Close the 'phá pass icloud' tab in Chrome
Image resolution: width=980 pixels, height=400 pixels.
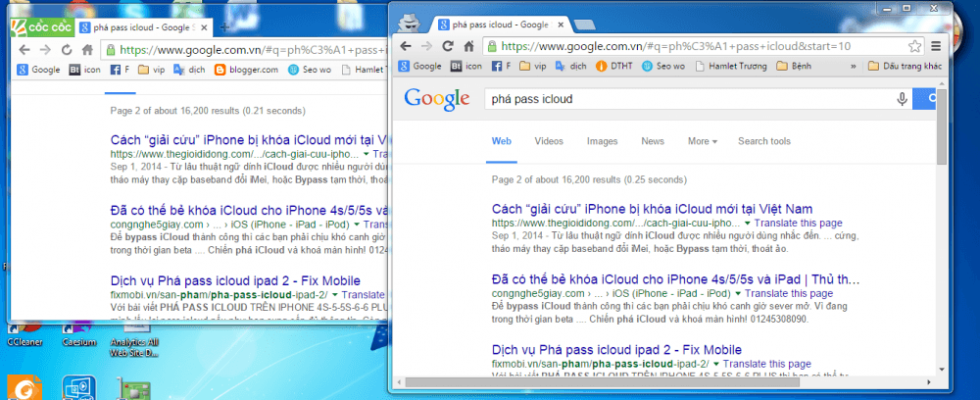click(x=560, y=25)
